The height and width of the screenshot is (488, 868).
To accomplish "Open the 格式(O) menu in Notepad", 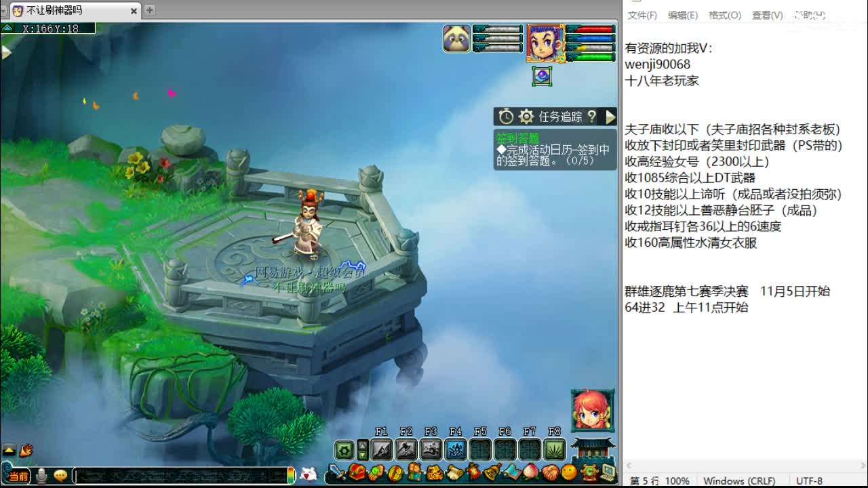I will [725, 15].
